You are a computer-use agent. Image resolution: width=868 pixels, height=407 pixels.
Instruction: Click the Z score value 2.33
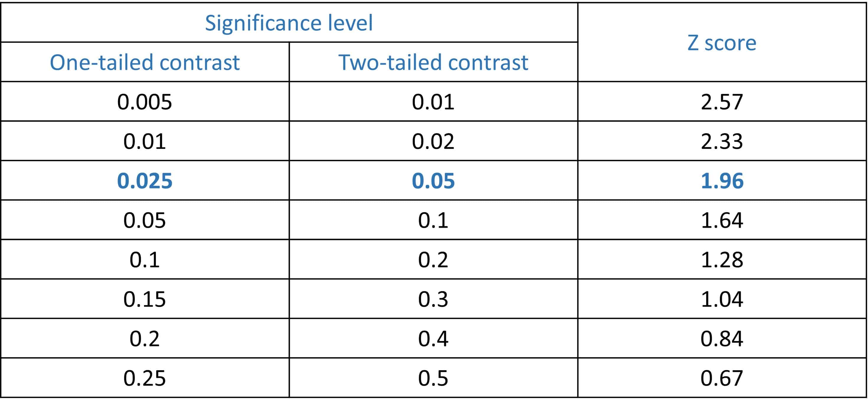722,141
